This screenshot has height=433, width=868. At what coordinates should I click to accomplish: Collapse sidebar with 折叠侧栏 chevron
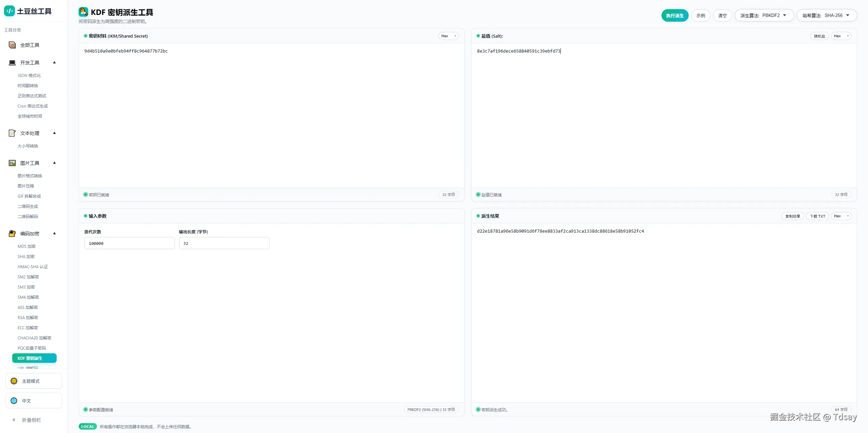pos(14,420)
